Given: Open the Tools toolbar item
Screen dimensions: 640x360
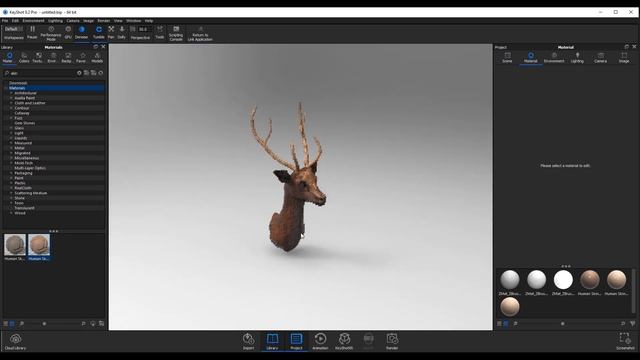Looking at the screenshot, I should [160, 32].
